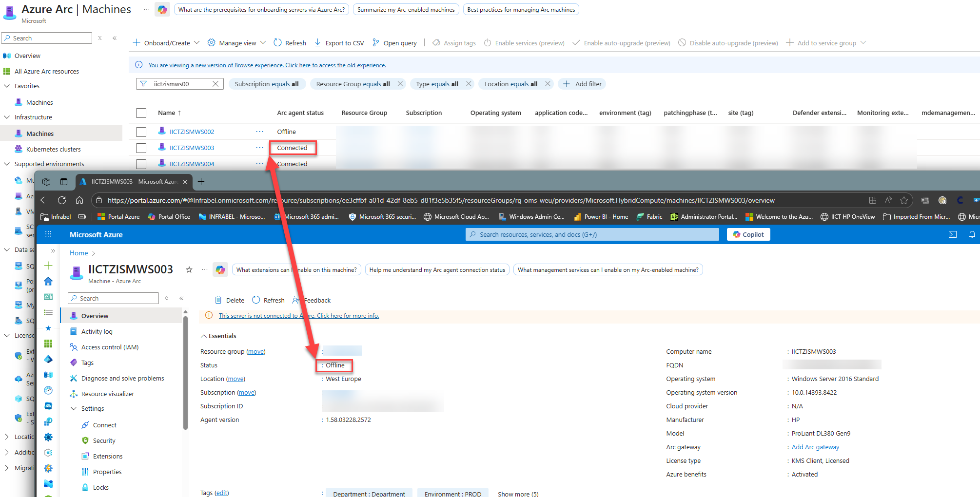Open All resources green grid icon in the sidebar
This screenshot has height=497, width=980.
[x=48, y=344]
